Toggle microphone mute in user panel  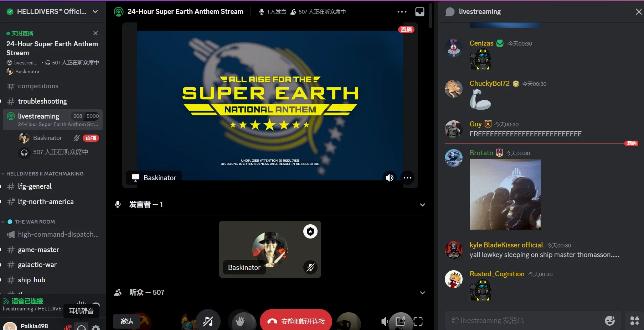(68, 327)
